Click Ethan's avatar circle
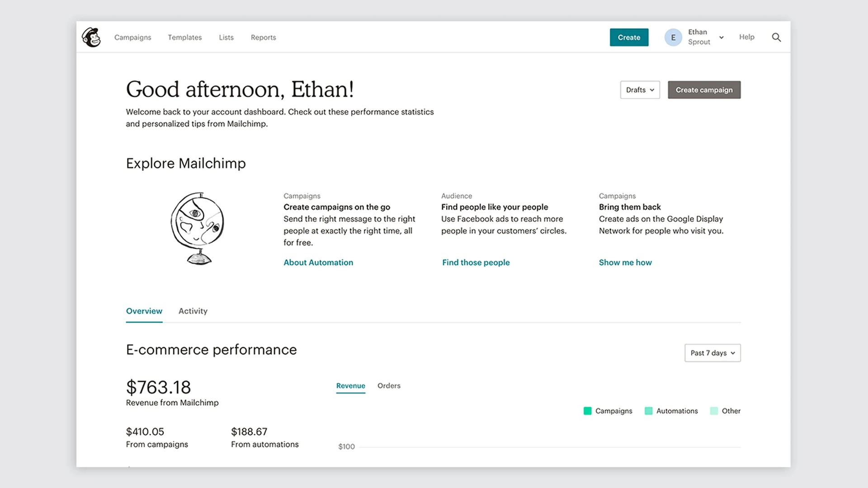Image resolution: width=868 pixels, height=488 pixels. pyautogui.click(x=673, y=37)
